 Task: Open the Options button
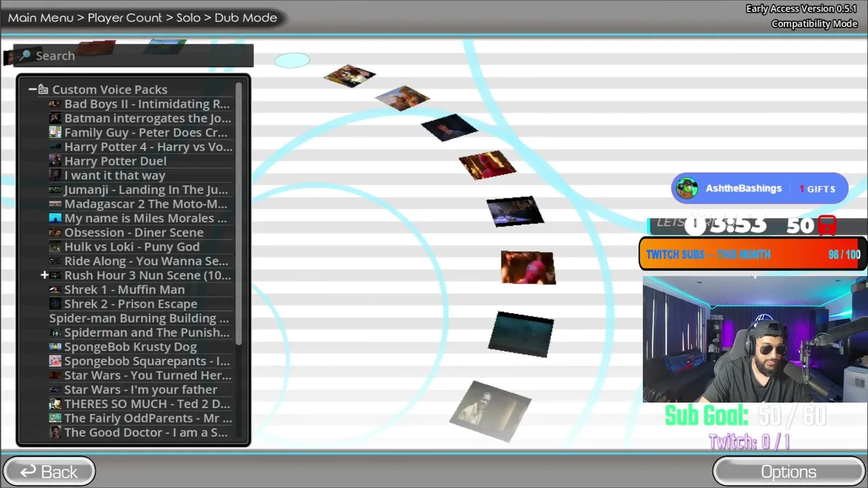click(789, 472)
